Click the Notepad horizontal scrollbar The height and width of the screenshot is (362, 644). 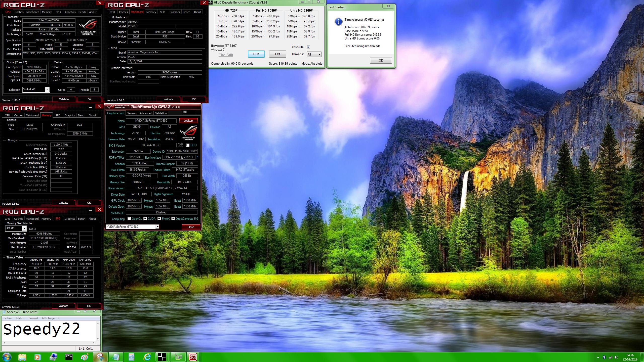click(x=49, y=343)
